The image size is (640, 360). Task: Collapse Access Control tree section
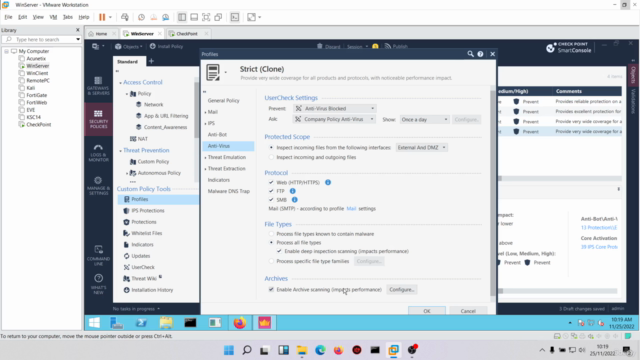click(x=120, y=83)
